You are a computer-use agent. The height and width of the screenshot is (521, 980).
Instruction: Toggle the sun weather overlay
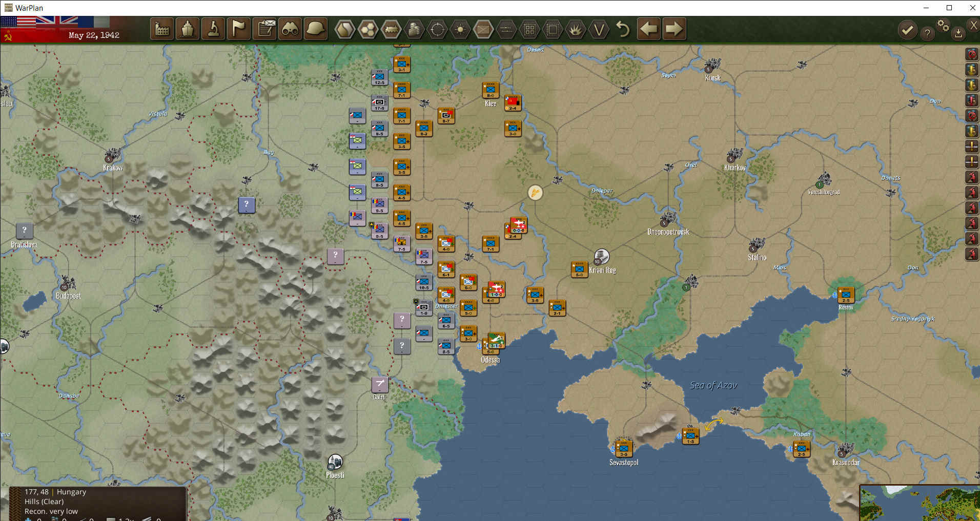tap(460, 29)
